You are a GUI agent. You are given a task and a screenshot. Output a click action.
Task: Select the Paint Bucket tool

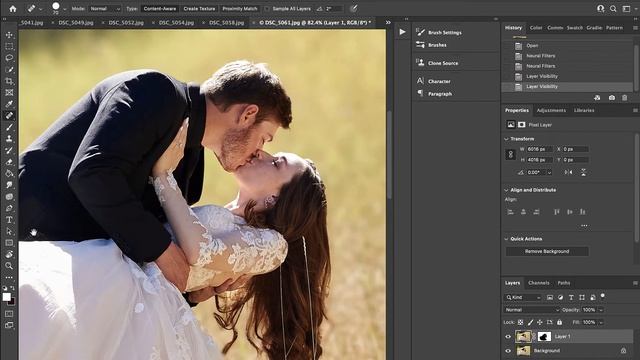(x=9, y=173)
